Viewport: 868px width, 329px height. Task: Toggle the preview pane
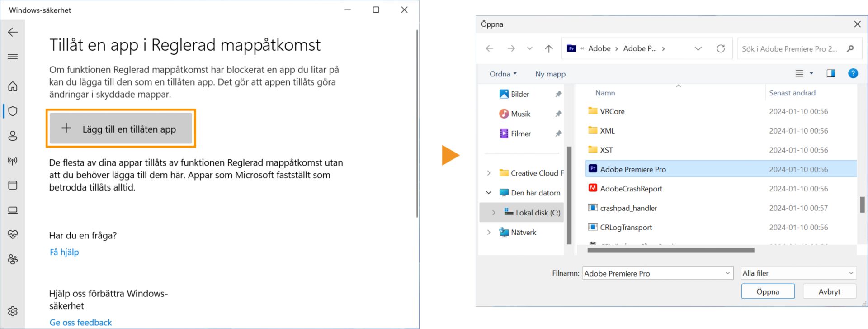coord(831,73)
